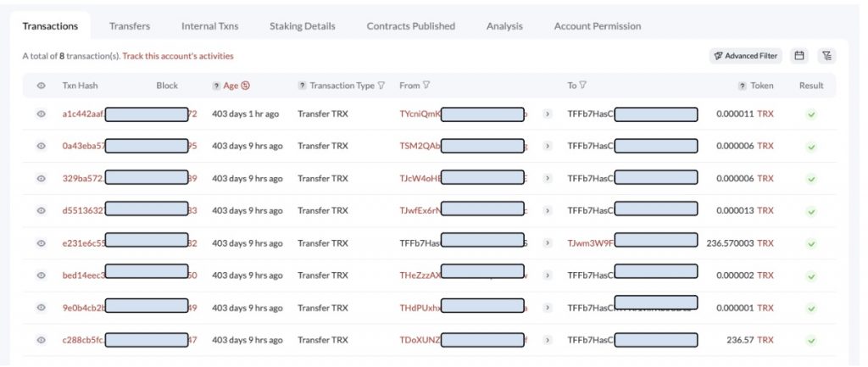Toggle eye icon for 0a43eba57 transaction

(41, 146)
